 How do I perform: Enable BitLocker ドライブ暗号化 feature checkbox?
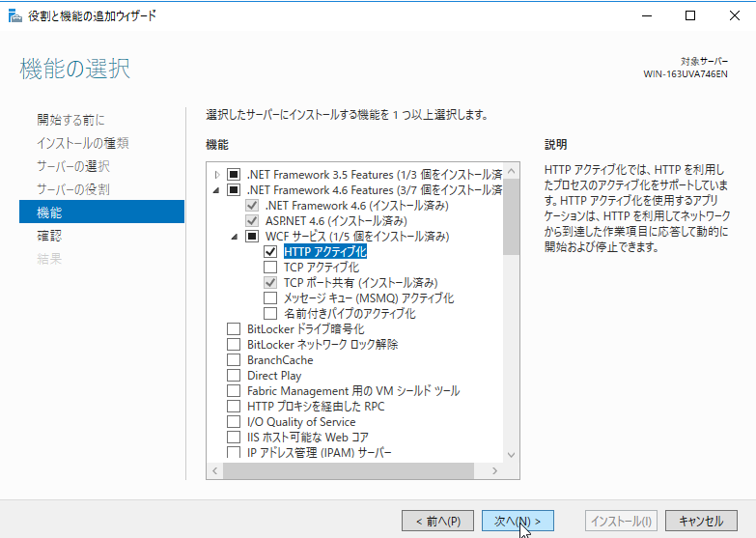pos(234,329)
